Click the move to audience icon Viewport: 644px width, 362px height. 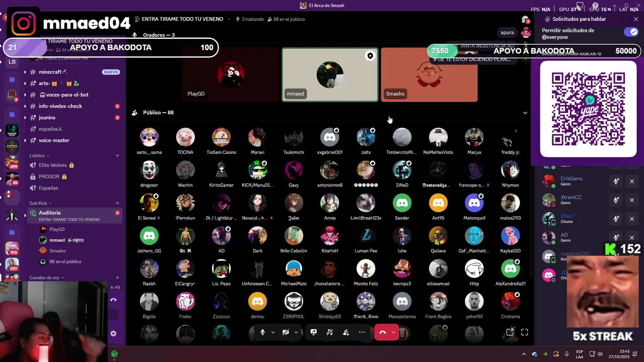coord(346,332)
